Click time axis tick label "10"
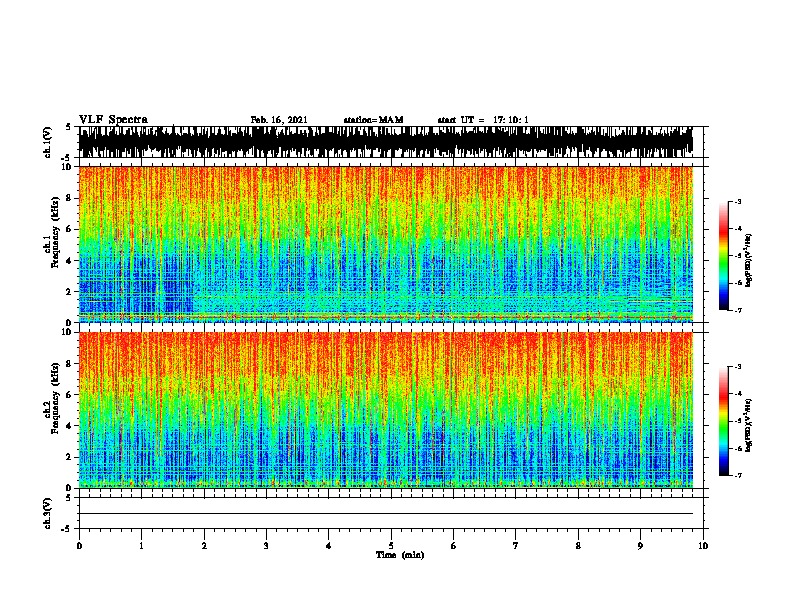This screenshot has height=612, width=792. tap(703, 545)
